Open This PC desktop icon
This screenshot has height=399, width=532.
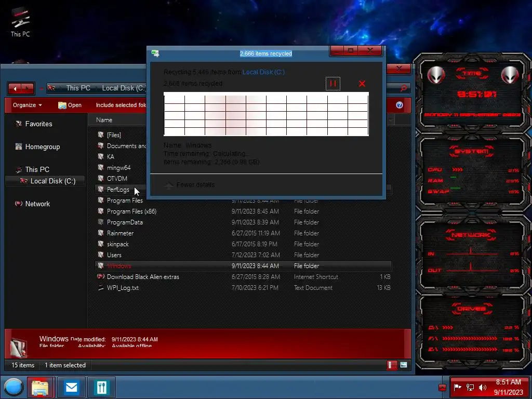coord(20,22)
